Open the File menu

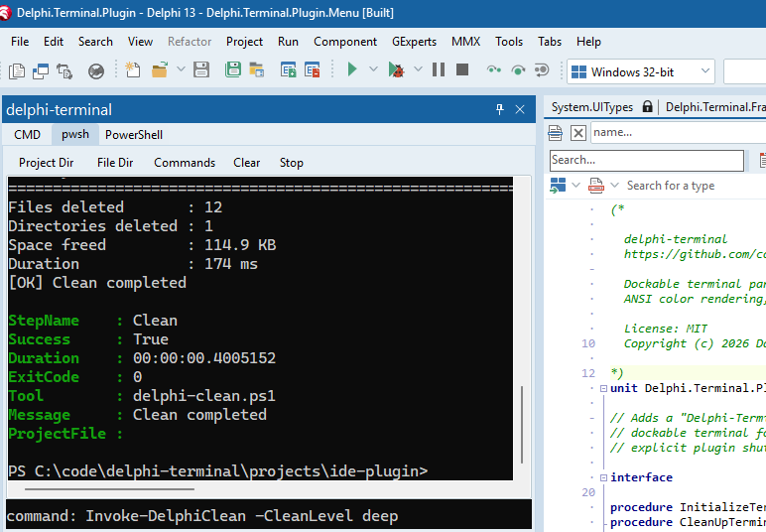20,42
